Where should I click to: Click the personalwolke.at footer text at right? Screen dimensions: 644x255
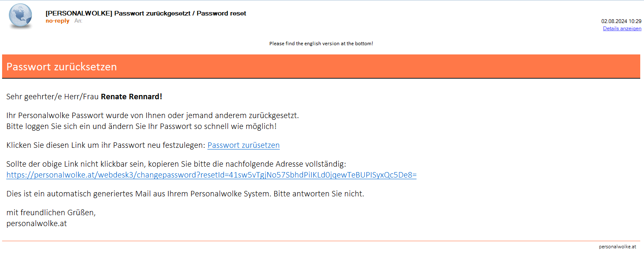pyautogui.click(x=617, y=247)
